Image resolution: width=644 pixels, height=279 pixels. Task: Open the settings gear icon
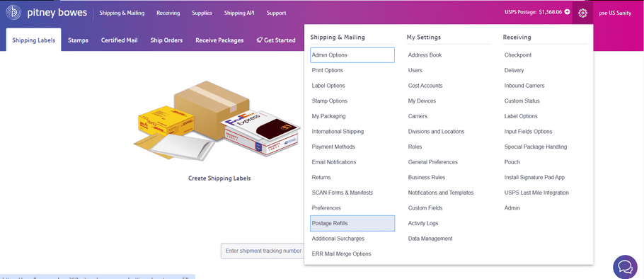[x=582, y=13]
